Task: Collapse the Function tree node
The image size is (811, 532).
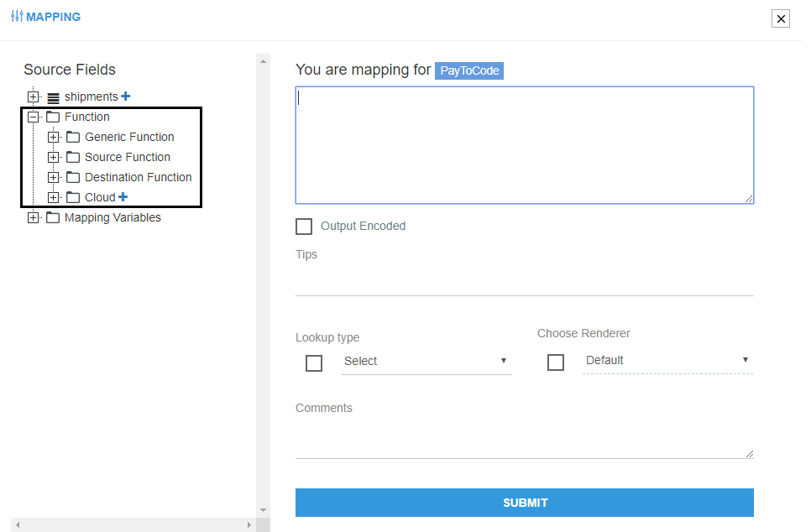Action: click(x=34, y=117)
